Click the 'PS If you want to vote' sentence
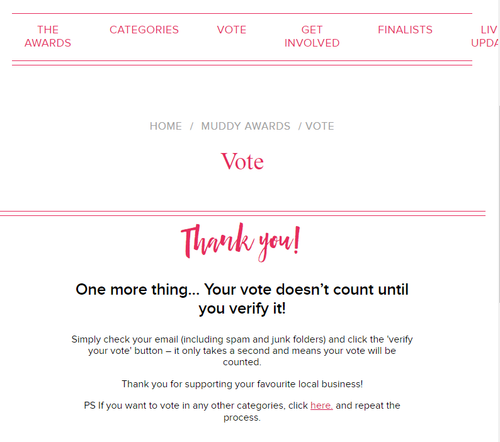The image size is (500, 442). click(x=242, y=411)
